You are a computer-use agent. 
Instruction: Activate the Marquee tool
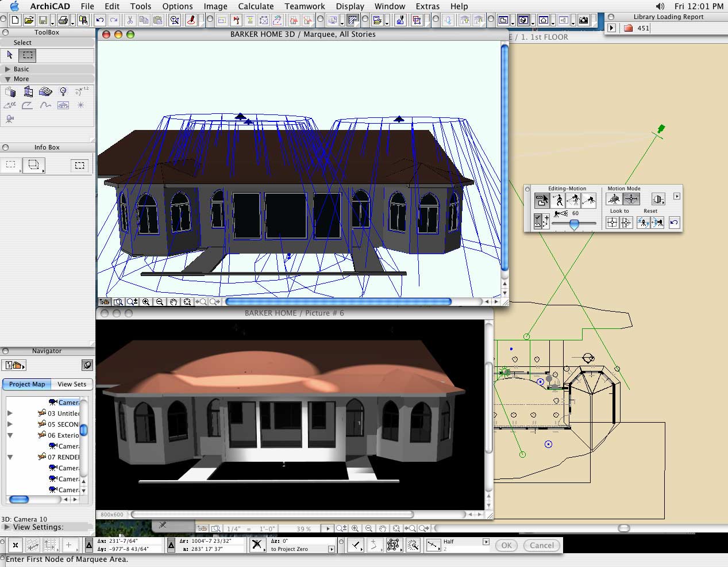coord(27,55)
